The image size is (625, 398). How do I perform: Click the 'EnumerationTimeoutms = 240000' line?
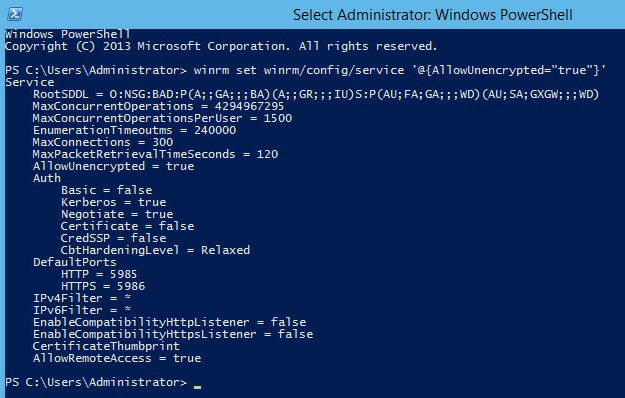point(134,130)
